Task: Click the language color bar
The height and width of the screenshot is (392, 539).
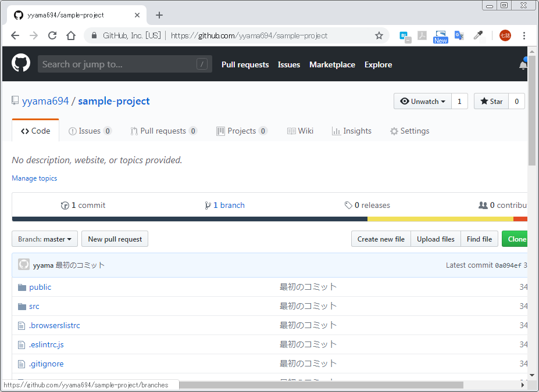Action: pos(270,219)
